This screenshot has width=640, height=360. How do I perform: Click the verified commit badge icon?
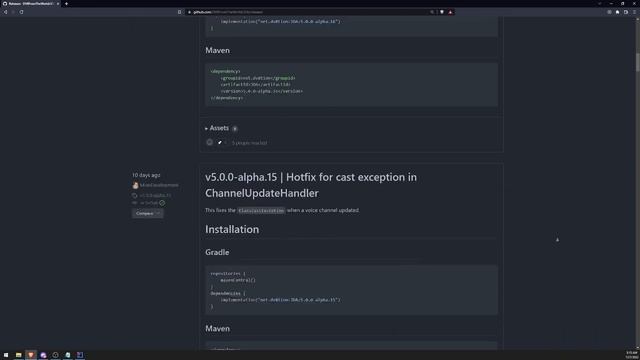pyautogui.click(x=162, y=203)
